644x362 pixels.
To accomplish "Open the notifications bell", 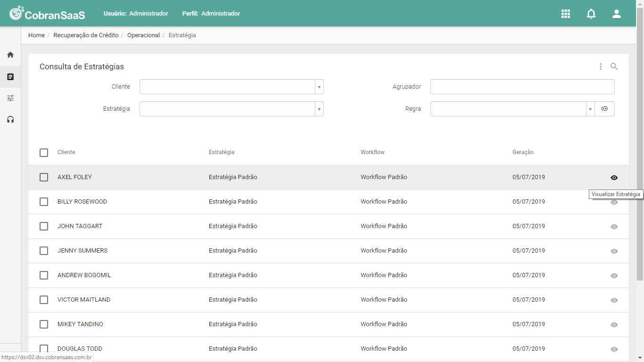I will click(x=591, y=14).
